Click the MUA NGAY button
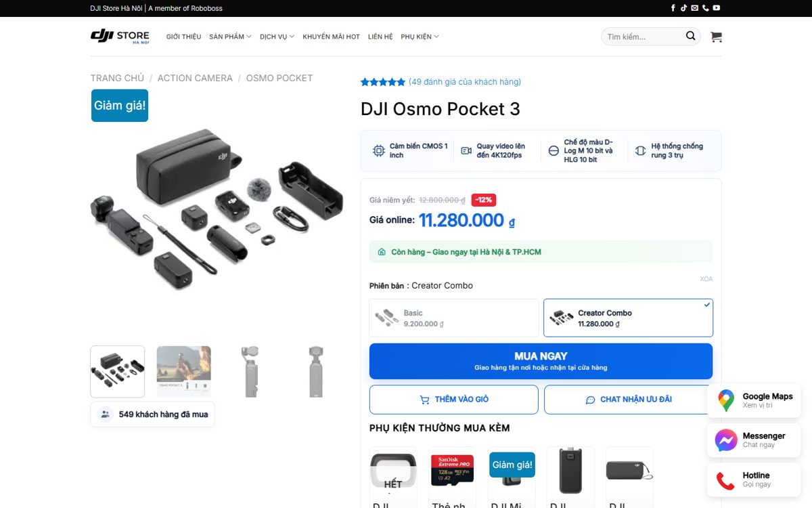 [541, 361]
